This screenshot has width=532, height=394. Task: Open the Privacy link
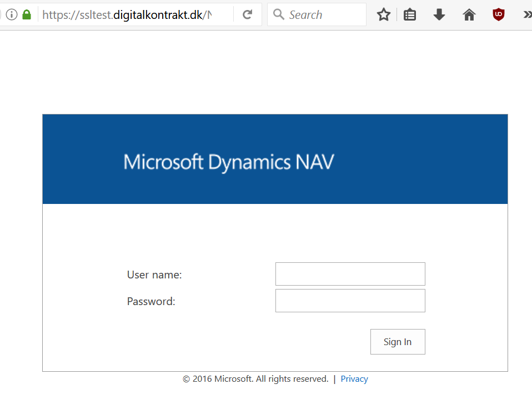(x=354, y=378)
